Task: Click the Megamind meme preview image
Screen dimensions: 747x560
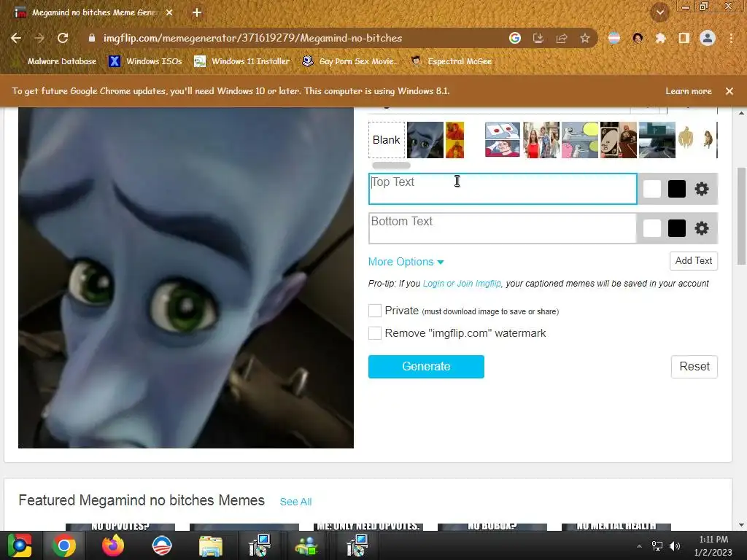Action: [186, 278]
